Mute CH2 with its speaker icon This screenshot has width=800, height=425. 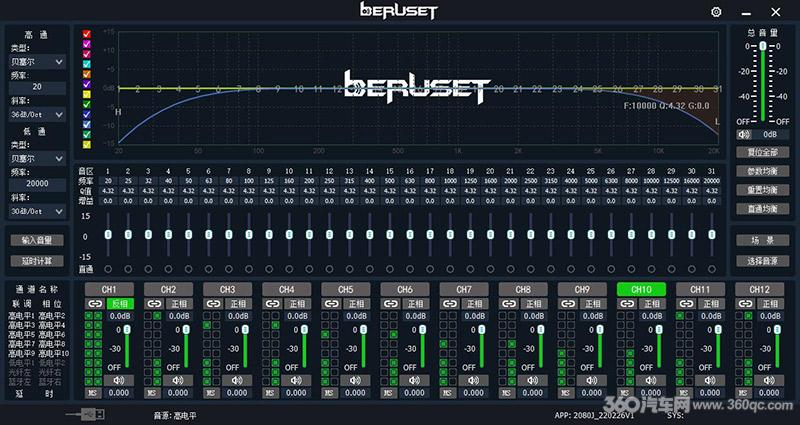pos(178,381)
